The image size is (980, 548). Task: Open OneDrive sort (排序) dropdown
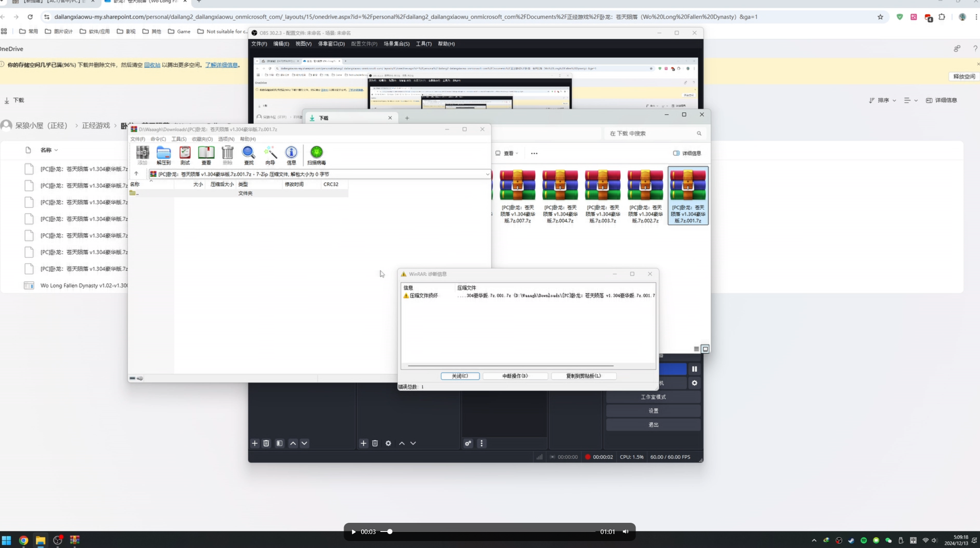pos(883,100)
